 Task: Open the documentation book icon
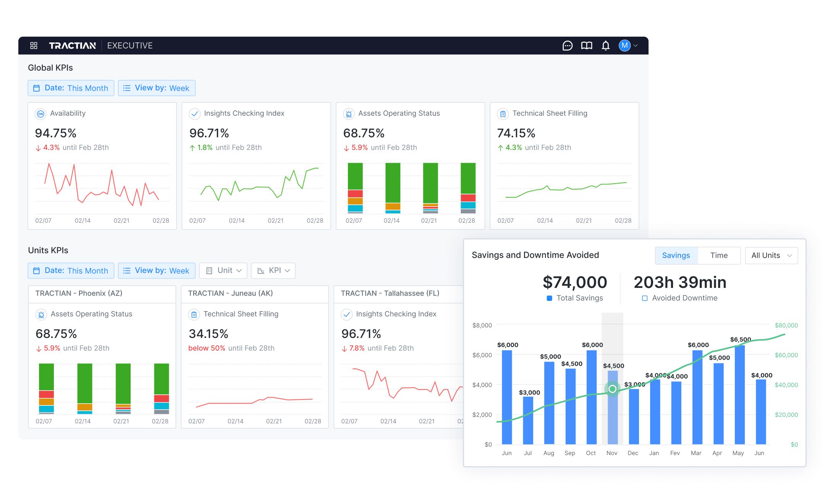(587, 46)
